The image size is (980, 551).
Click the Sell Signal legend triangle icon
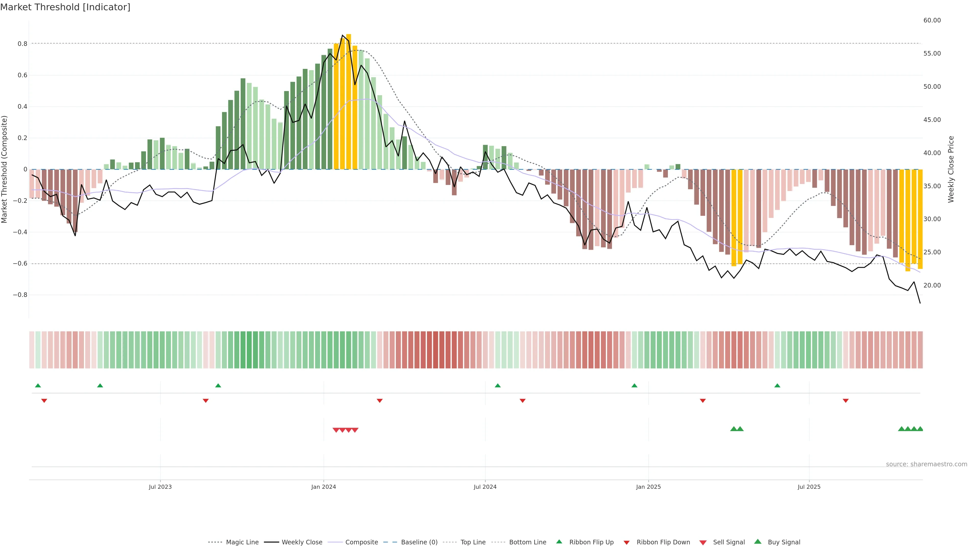point(703,543)
